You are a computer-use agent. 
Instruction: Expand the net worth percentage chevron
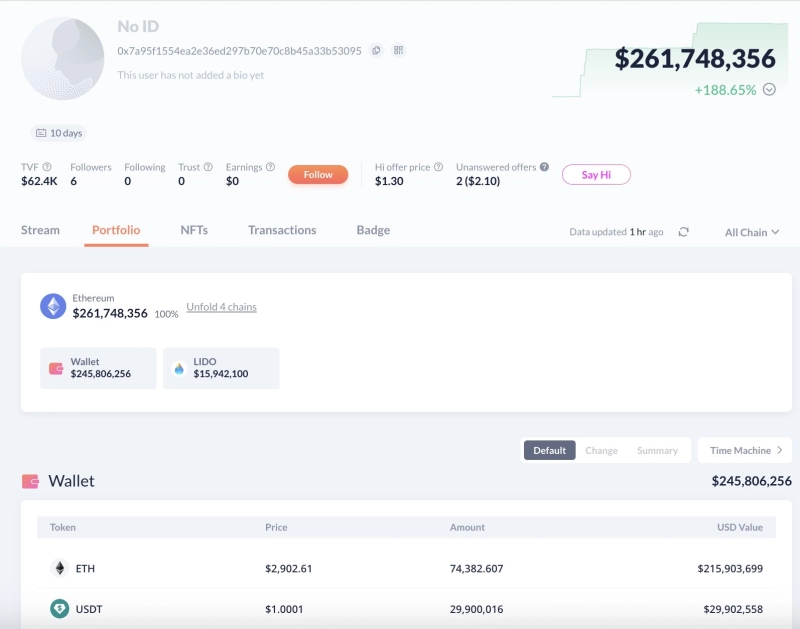click(769, 89)
